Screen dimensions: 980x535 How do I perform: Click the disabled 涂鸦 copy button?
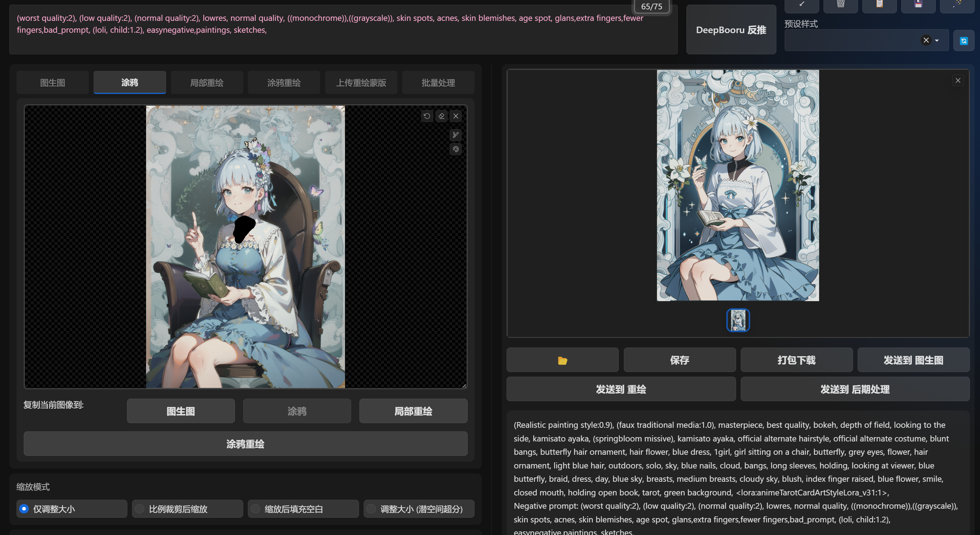coord(297,411)
